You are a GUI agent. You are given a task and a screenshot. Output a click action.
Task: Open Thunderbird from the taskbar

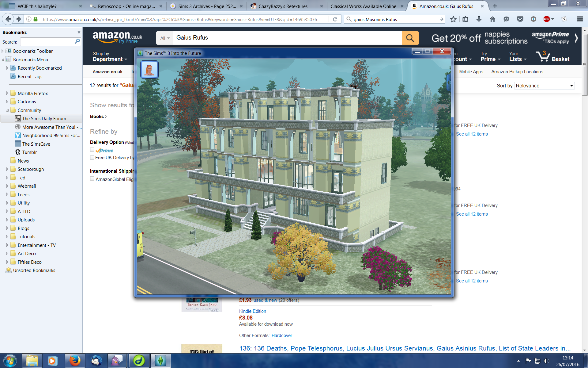pos(96,361)
